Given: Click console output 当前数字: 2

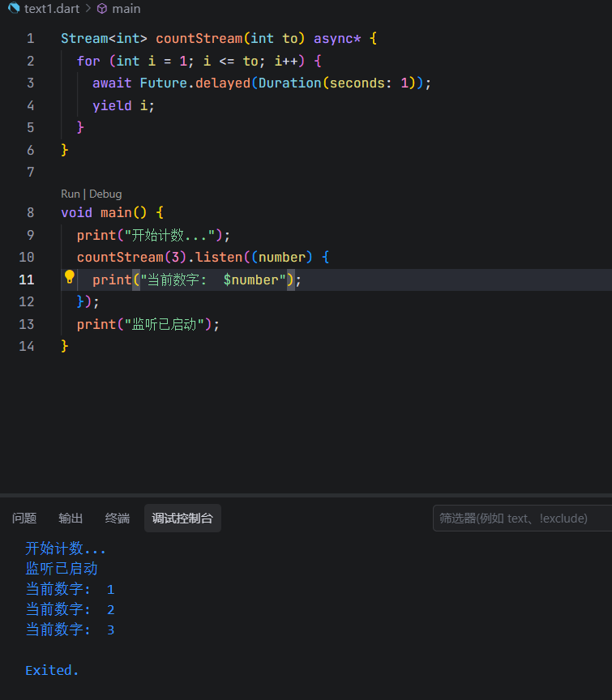Looking at the screenshot, I should (x=71, y=609).
